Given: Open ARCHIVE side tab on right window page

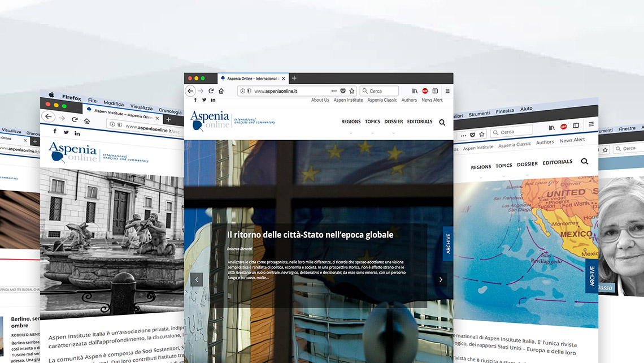Looking at the screenshot, I should [x=592, y=276].
